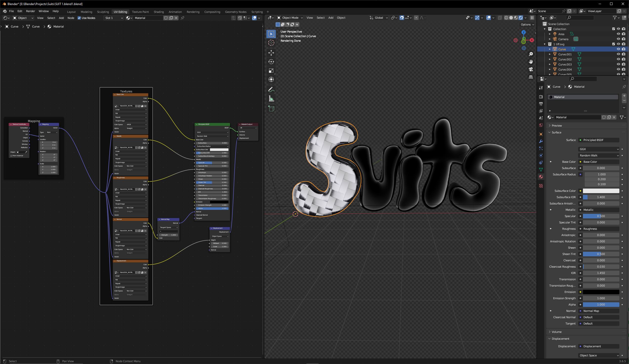This screenshot has height=364, width=629.
Task: Select the Cursor tool in viewport toolbar
Action: click(x=271, y=43)
